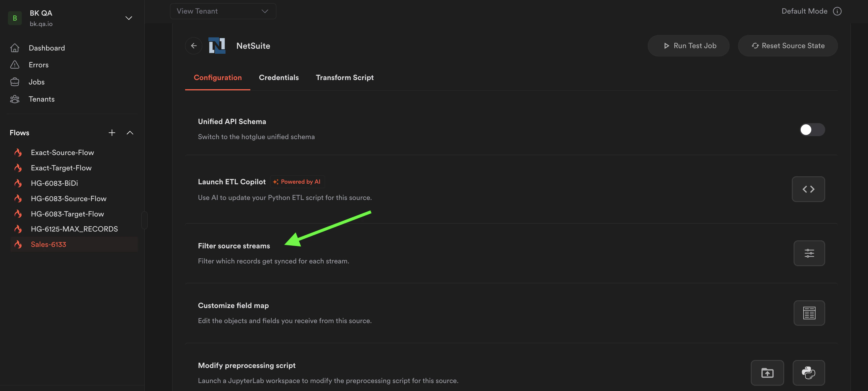Click flame icon beside HG-6083-Target-Flow
The height and width of the screenshot is (391, 868).
(x=18, y=214)
